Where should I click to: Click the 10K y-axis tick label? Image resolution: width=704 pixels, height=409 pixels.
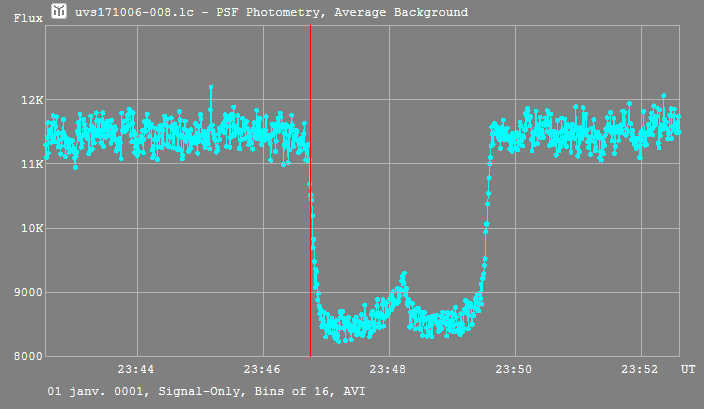[33, 228]
